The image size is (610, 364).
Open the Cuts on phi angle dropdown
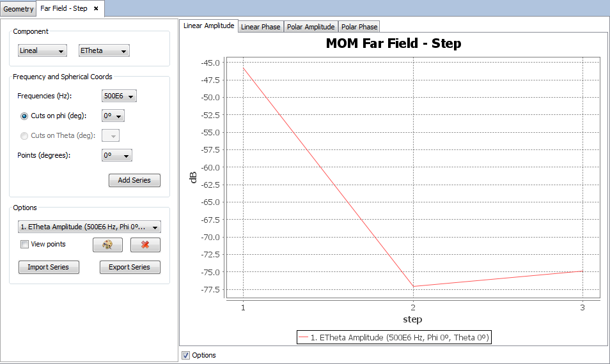coord(113,116)
